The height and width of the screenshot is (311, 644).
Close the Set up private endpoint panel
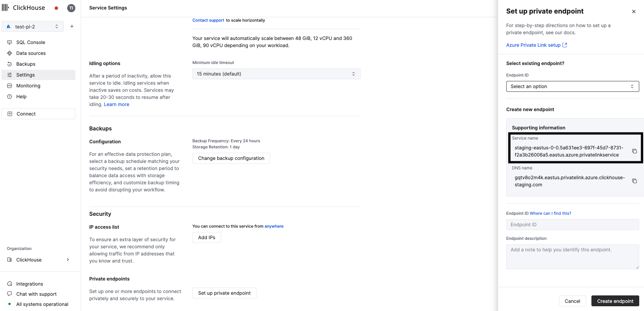[633, 11]
